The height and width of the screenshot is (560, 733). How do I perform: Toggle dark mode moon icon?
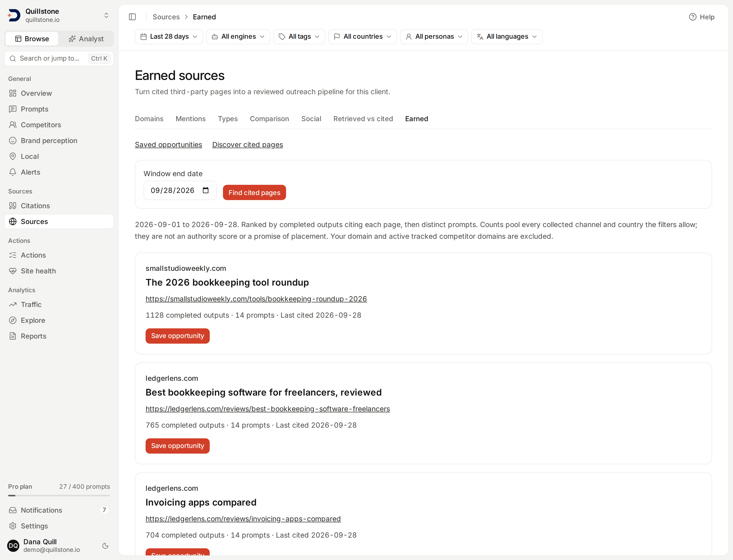click(x=105, y=546)
